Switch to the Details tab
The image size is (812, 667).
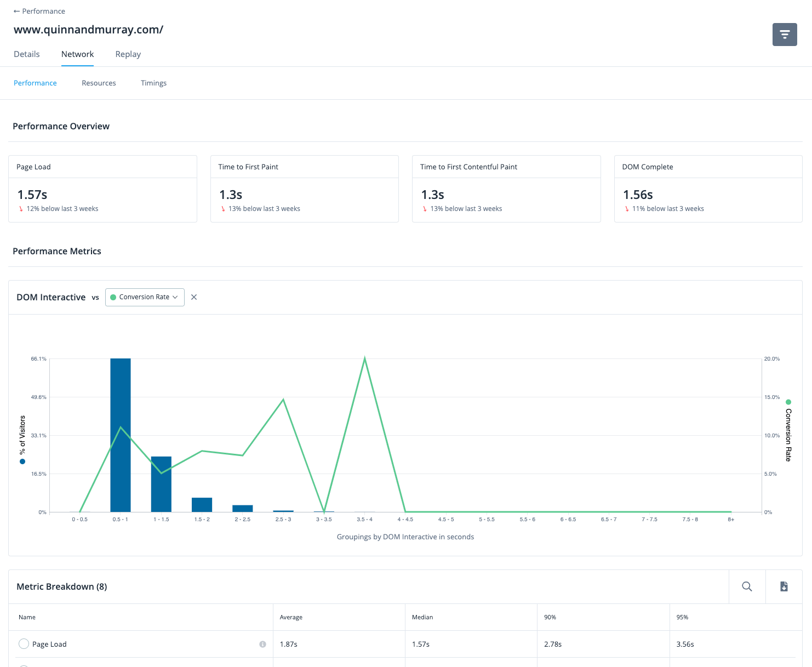click(x=26, y=54)
